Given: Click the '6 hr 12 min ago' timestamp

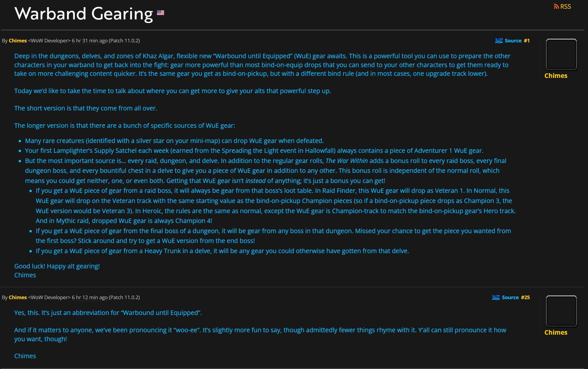Looking at the screenshot, I should tap(89, 297).
